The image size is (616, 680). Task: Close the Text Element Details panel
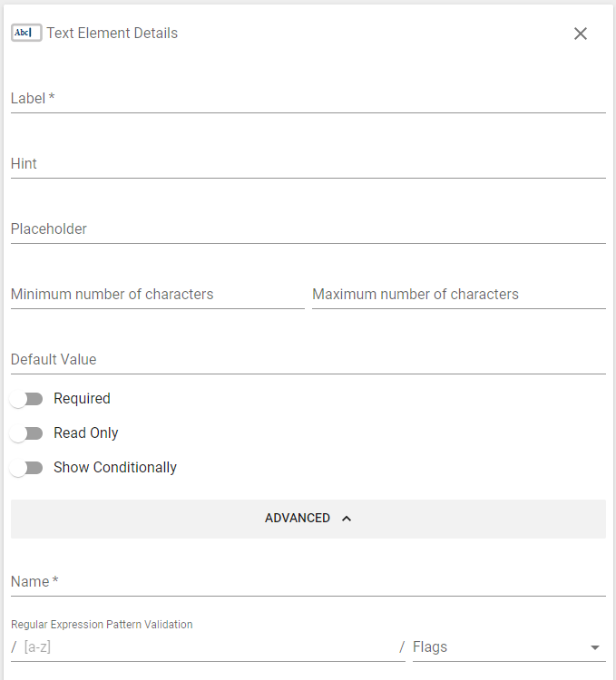[580, 34]
